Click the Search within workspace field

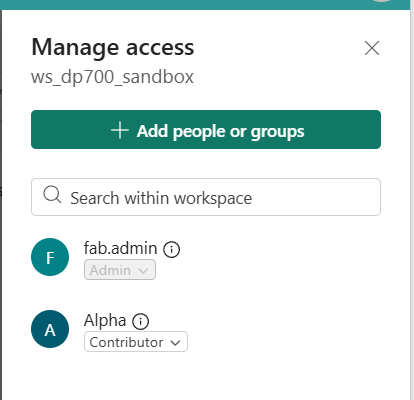206,197
